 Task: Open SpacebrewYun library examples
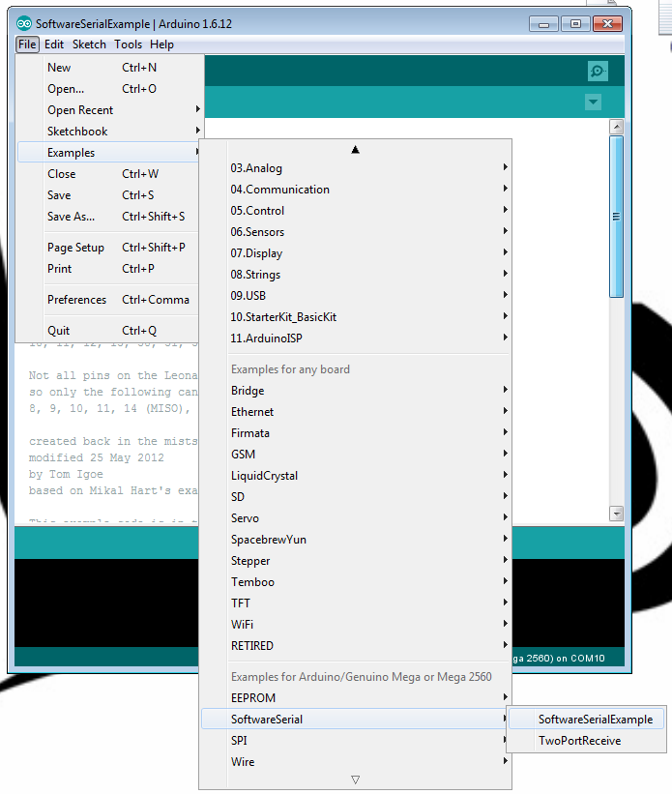point(356,540)
